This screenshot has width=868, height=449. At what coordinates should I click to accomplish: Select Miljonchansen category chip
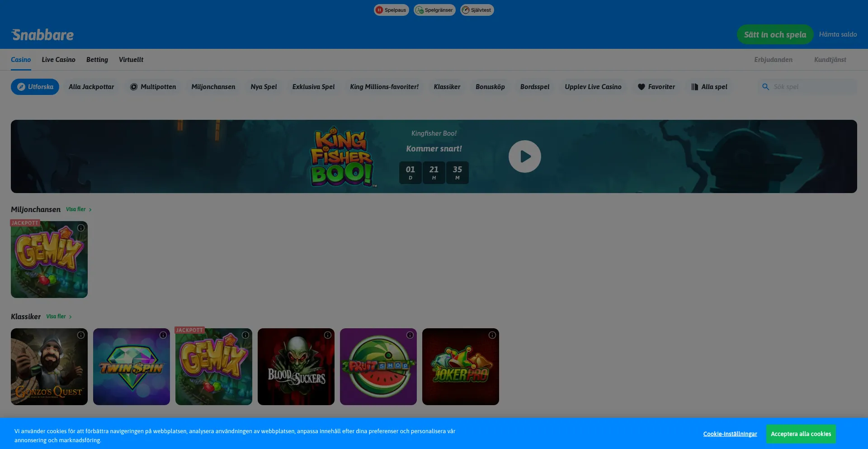213,87
